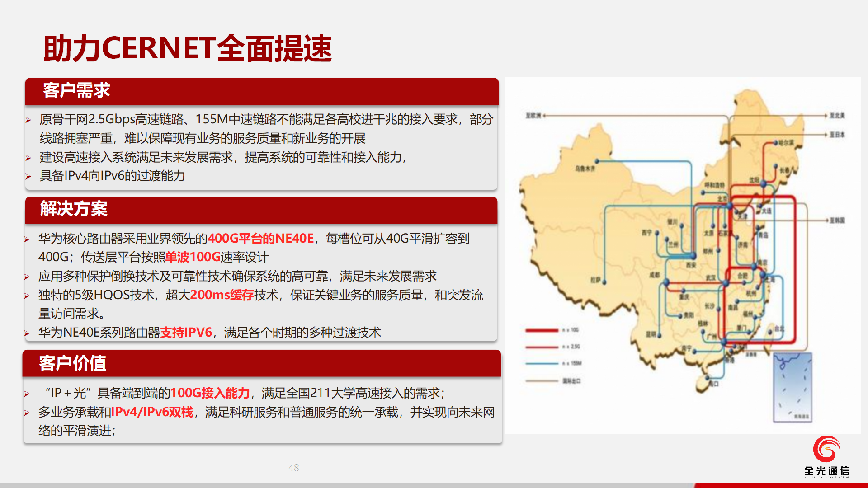Click the 昆明 city label on map
This screenshot has height=488, width=868.
651,334
